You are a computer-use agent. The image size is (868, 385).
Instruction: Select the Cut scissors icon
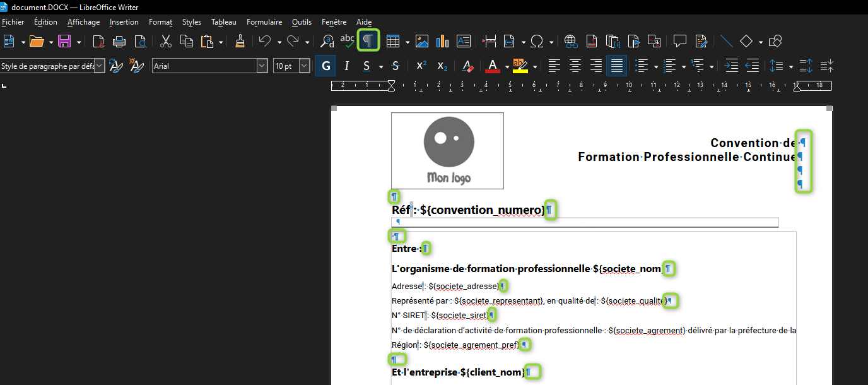pyautogui.click(x=166, y=42)
